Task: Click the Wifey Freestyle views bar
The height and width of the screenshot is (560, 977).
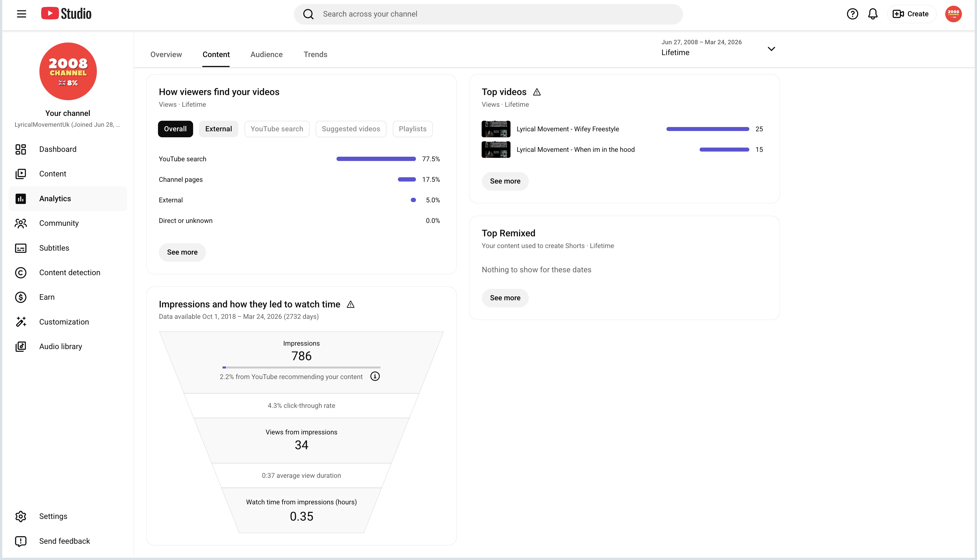Action: pos(708,129)
